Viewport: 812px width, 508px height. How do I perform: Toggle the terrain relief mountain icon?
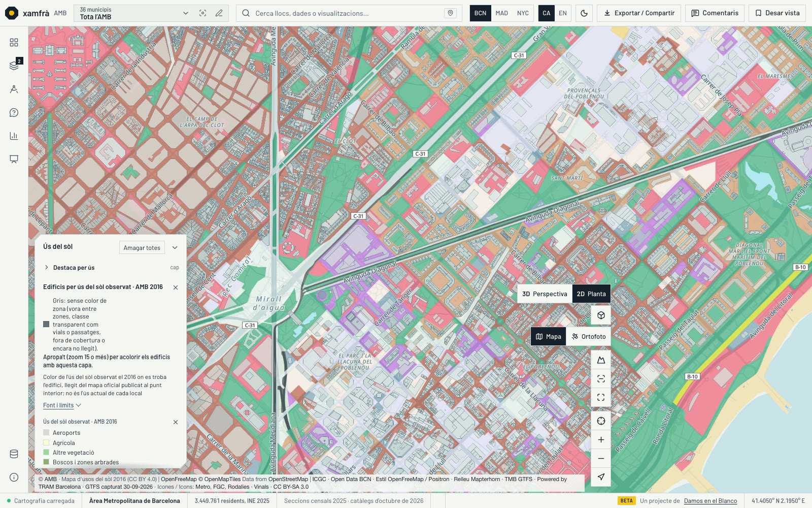601,360
